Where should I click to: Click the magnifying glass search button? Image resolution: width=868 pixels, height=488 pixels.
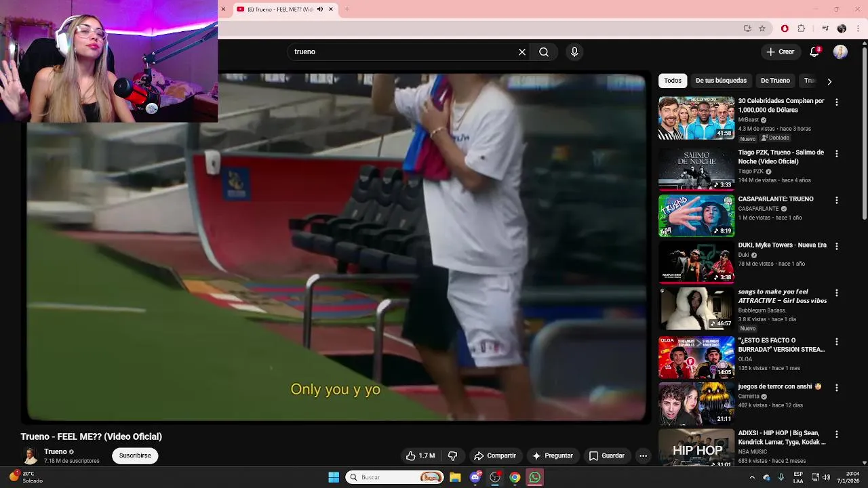tap(544, 52)
